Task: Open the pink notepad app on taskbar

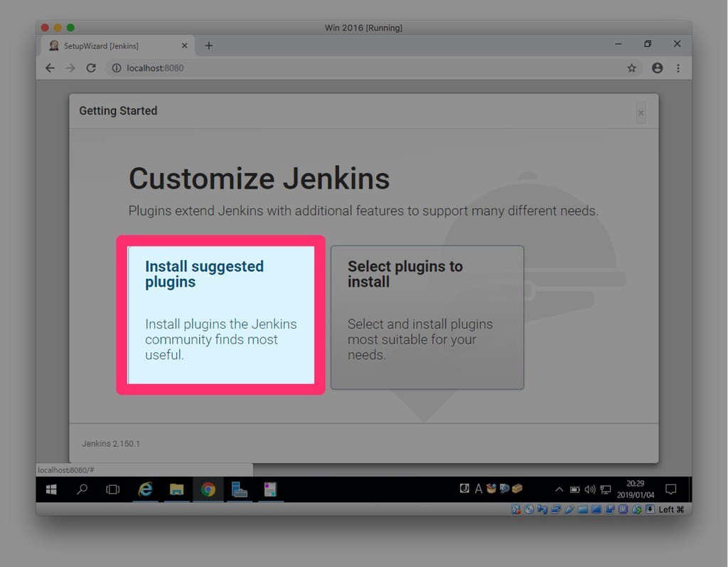Action: point(270,489)
